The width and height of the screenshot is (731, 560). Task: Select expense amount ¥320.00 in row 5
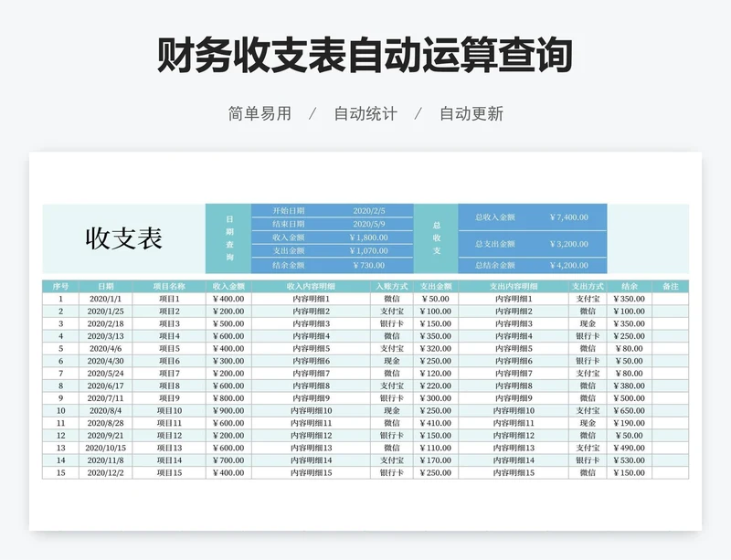[436, 349]
